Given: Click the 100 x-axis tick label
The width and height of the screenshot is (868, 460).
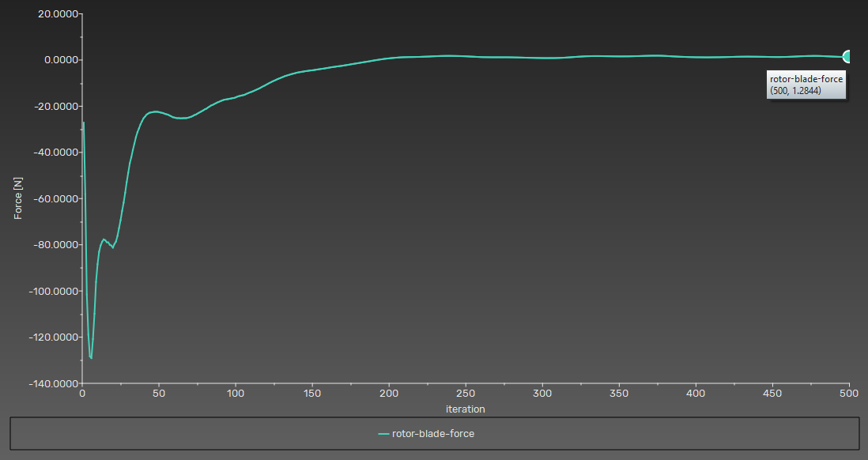Looking at the screenshot, I should click(x=236, y=394).
